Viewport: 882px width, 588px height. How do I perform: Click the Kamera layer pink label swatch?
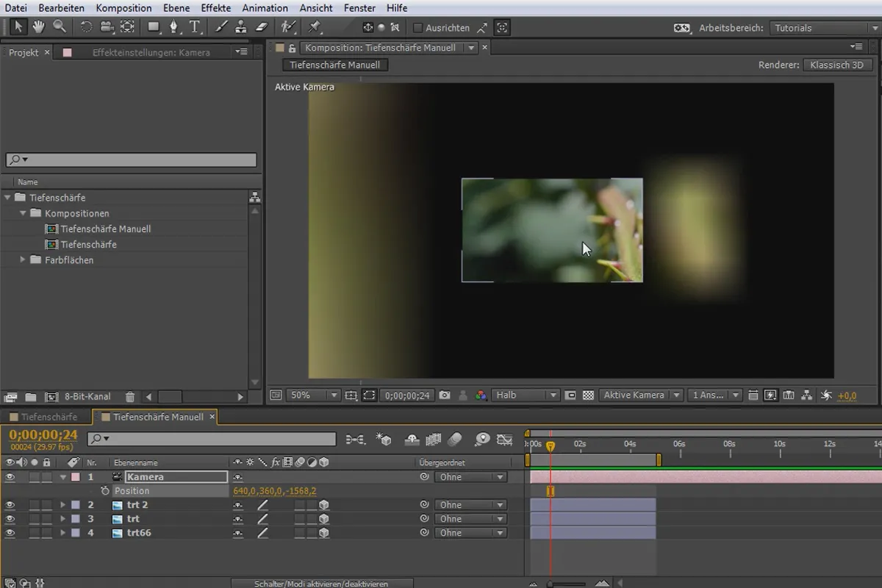(x=75, y=477)
